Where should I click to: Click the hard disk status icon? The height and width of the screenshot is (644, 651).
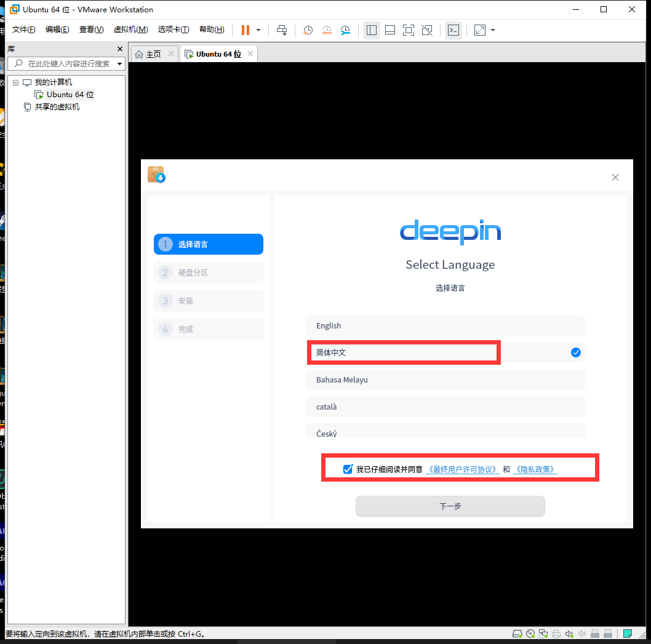pyautogui.click(x=517, y=634)
